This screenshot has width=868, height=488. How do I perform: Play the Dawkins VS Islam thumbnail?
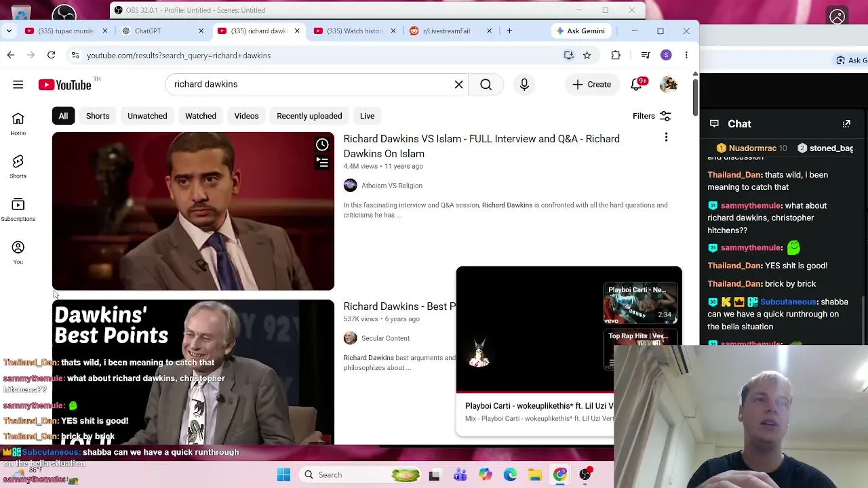(193, 211)
